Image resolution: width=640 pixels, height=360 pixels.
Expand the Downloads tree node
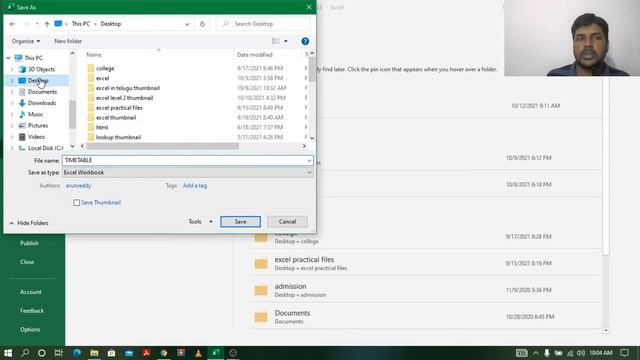(x=12, y=103)
